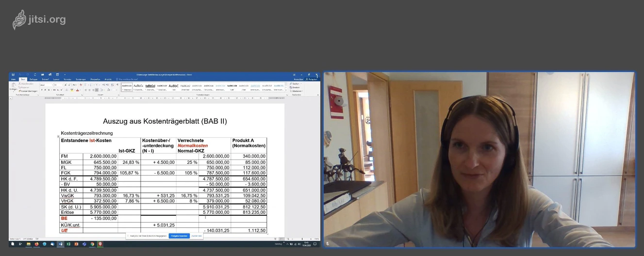Open Firefox from the Windows taskbar

click(x=36, y=244)
